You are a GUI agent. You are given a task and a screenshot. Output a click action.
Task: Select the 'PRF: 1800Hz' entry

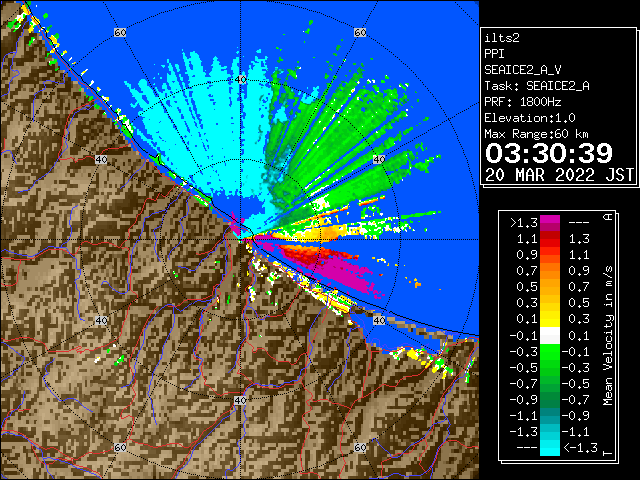pos(523,102)
